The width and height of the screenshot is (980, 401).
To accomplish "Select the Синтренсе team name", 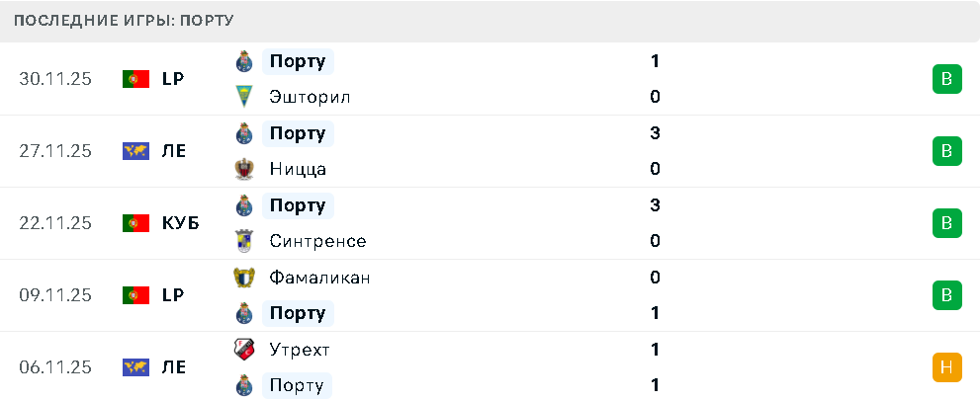I will (317, 241).
